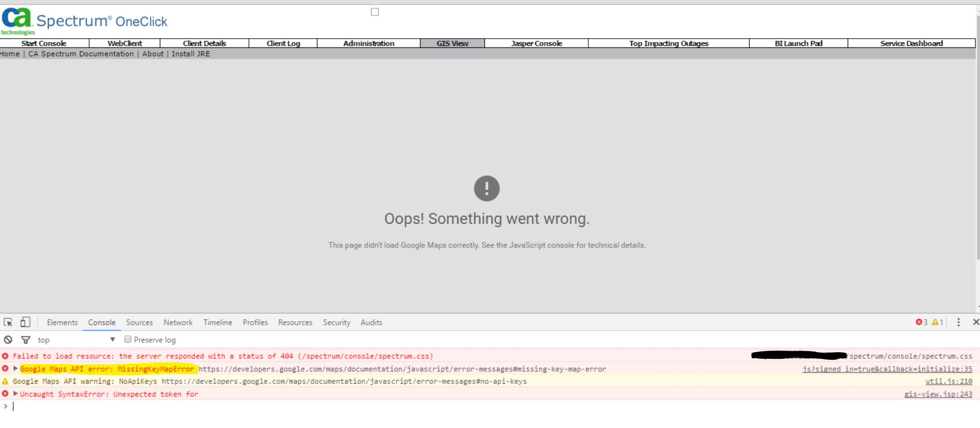Open the DevTools Profiles tab

255,322
